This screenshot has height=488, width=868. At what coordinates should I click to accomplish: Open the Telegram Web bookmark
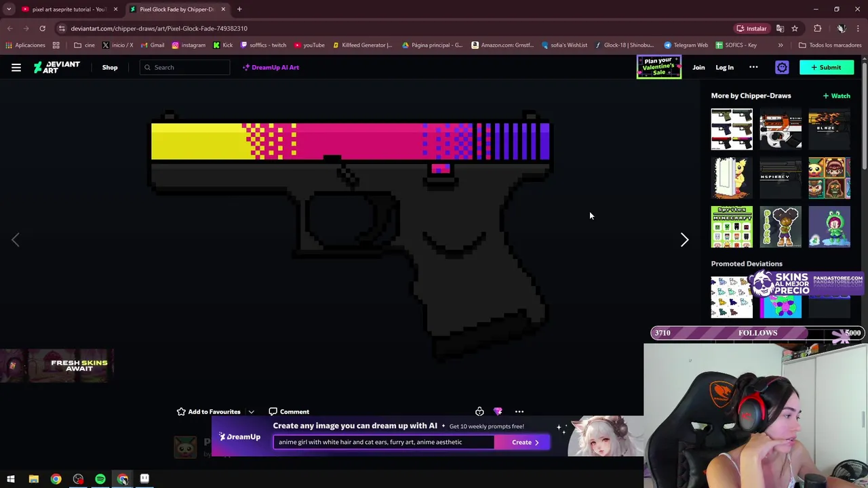686,45
